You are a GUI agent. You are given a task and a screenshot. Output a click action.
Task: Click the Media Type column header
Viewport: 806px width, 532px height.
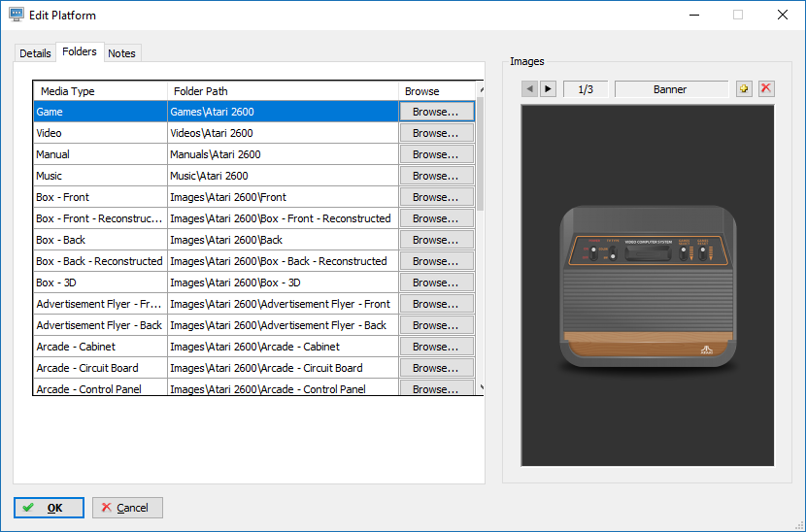[x=101, y=91]
